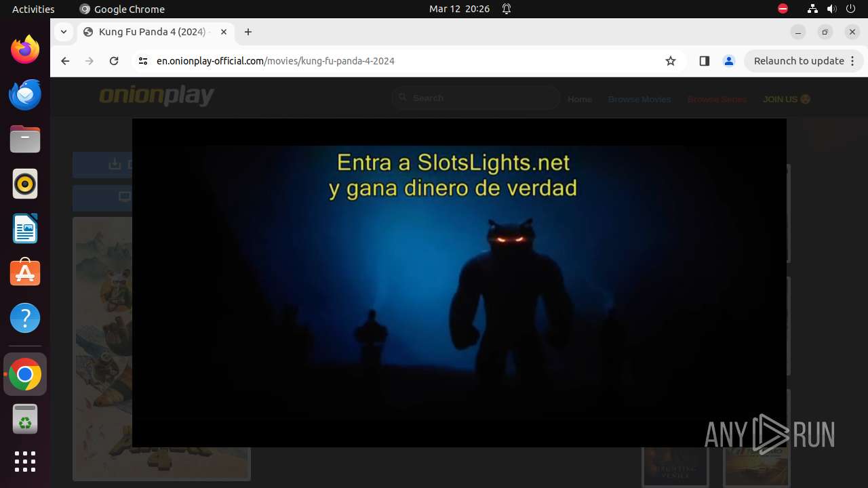Image resolution: width=868 pixels, height=488 pixels.
Task: Expand the Chrome tab search dropdown
Action: tap(63, 32)
